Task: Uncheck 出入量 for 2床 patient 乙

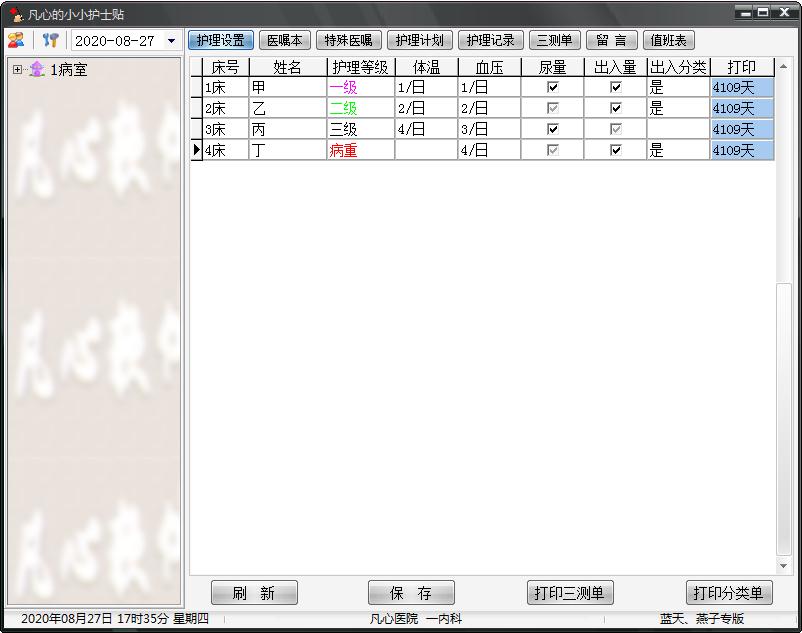Action: click(x=615, y=108)
